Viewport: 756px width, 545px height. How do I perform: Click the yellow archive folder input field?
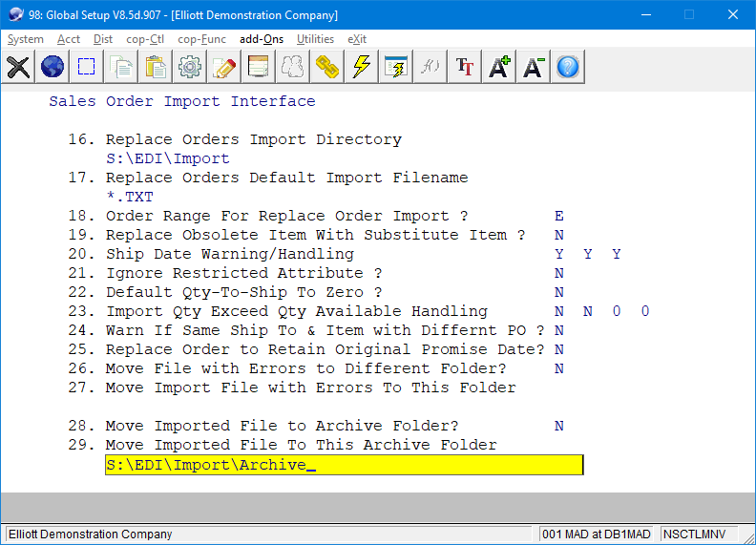pos(344,465)
